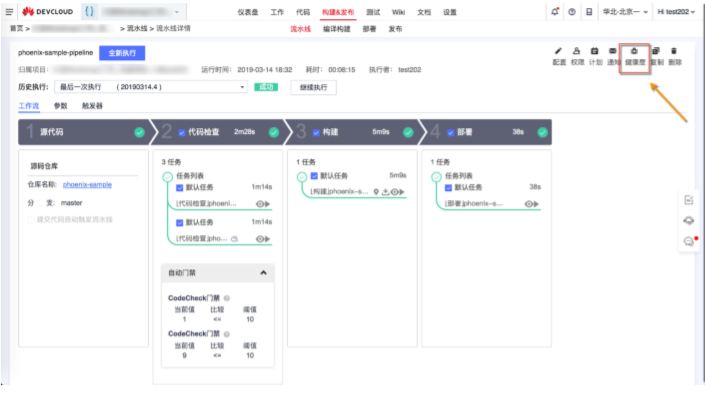Click 继续执行 button
This screenshot has height=401, width=705.
(313, 87)
